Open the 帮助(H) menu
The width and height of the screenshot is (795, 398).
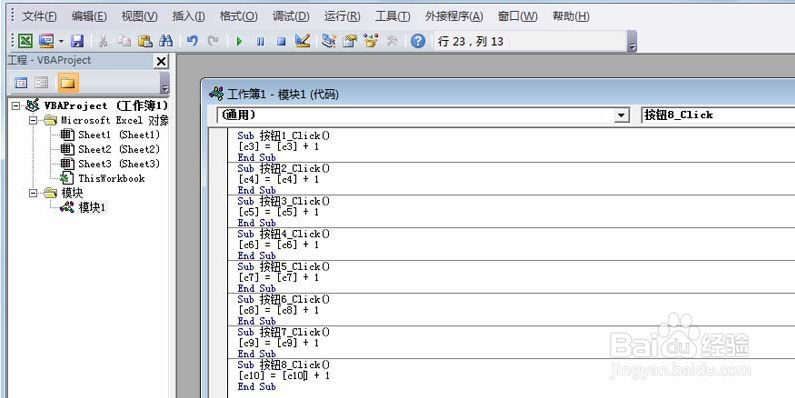(571, 16)
